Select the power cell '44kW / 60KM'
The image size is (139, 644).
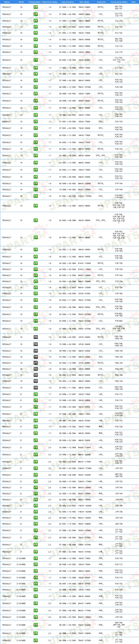click(84, 60)
